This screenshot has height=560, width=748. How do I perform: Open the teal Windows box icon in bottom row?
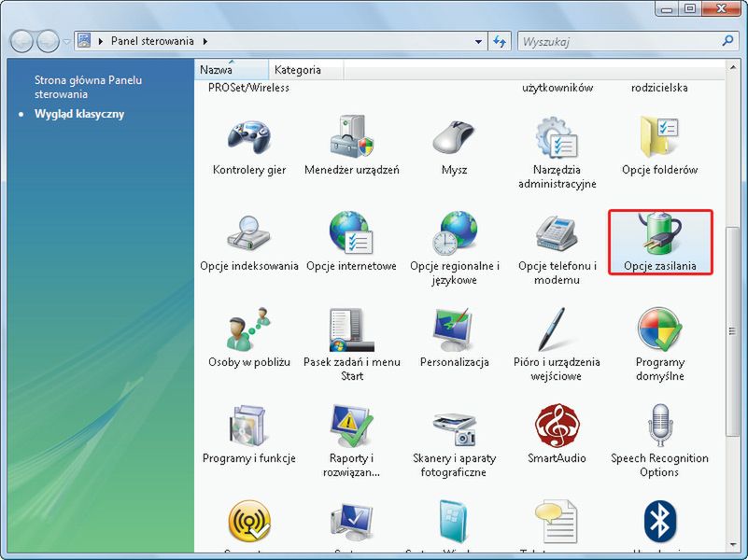[453, 522]
